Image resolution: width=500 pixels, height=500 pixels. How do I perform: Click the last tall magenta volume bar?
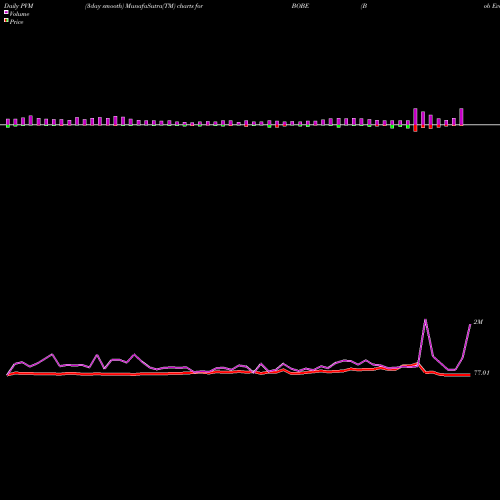click(x=461, y=117)
